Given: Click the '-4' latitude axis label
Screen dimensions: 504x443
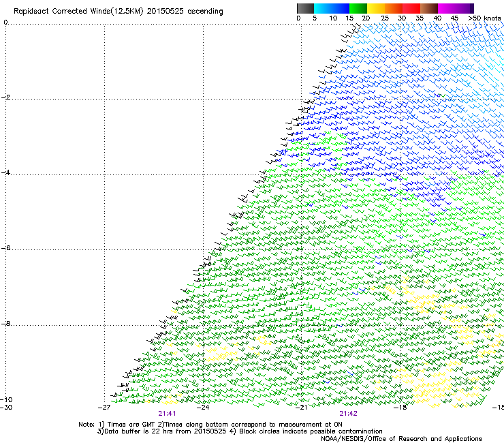Looking at the screenshot, I should point(5,172).
